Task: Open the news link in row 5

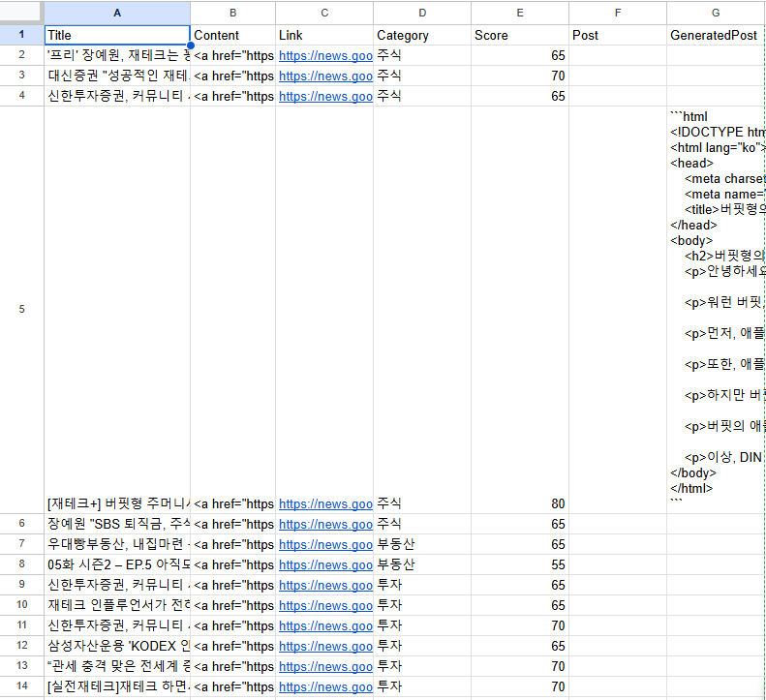Action: (325, 504)
